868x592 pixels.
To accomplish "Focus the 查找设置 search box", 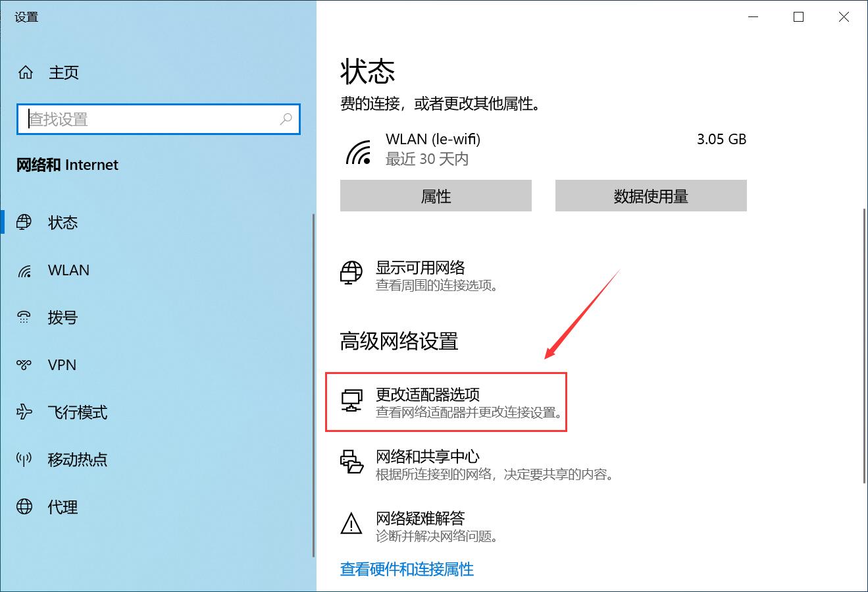I will pos(159,119).
